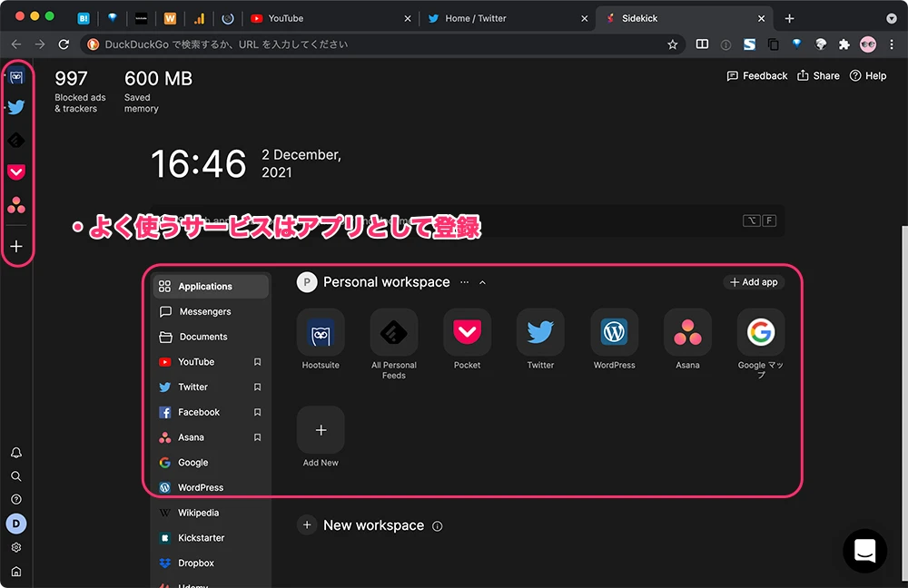The height and width of the screenshot is (588, 908).
Task: Open the D user profile avatar
Action: [16, 524]
